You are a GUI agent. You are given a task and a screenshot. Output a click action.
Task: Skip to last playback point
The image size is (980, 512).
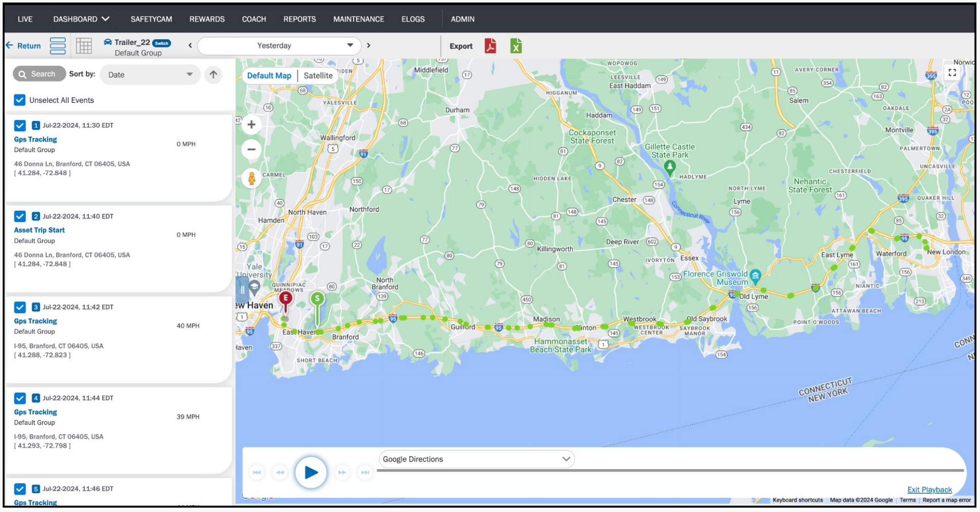(x=365, y=472)
